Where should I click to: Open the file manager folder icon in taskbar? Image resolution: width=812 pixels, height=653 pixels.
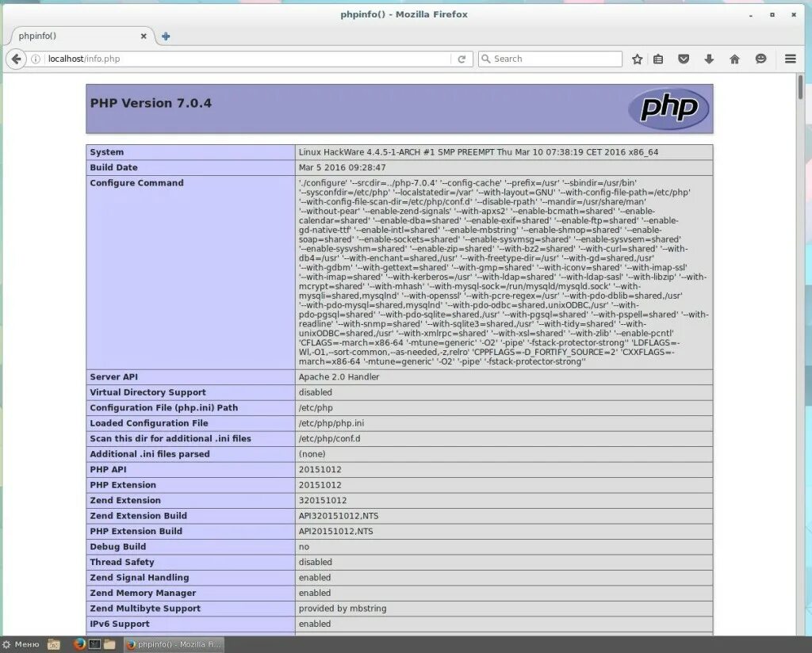click(x=109, y=644)
